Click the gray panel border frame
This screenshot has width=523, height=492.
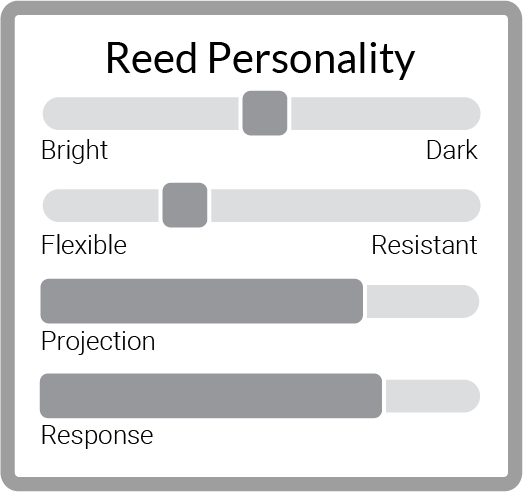pos(262,8)
